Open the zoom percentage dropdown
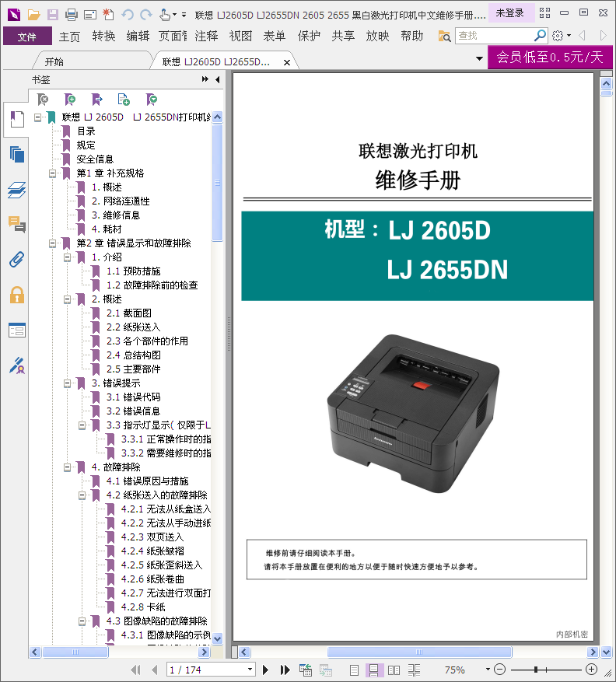The image size is (616, 682). [488, 670]
